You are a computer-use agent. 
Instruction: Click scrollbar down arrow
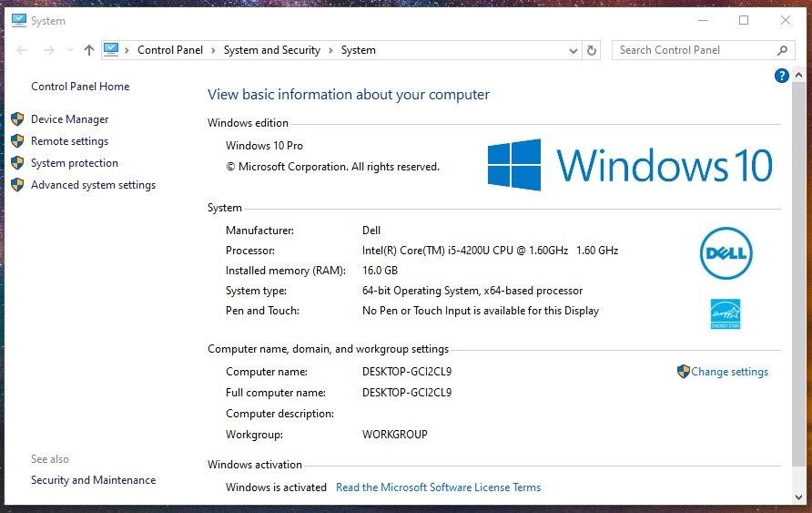pyautogui.click(x=798, y=497)
